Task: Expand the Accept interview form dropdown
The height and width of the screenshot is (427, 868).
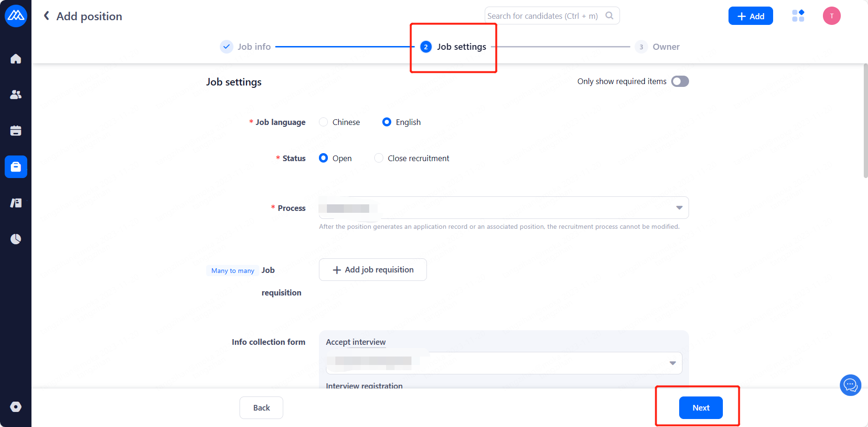Action: [504, 363]
